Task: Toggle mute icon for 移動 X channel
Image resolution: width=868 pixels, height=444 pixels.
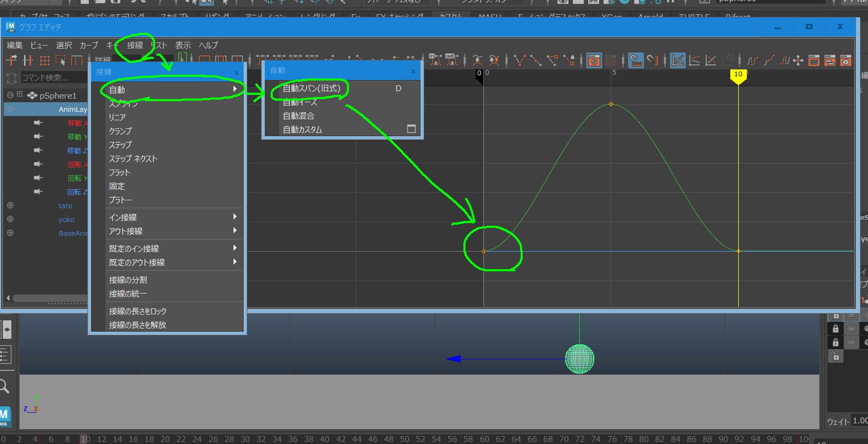Action: point(38,123)
